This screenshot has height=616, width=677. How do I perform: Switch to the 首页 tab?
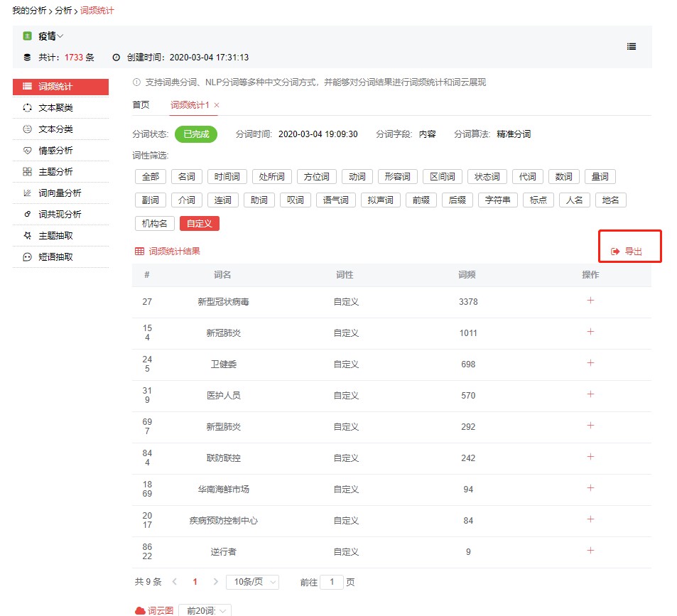141,105
